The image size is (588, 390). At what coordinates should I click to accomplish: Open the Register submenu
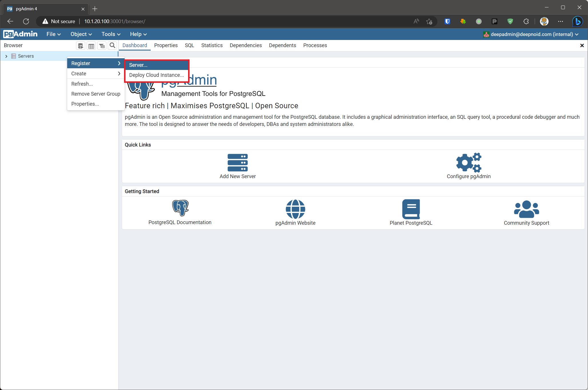tap(96, 63)
